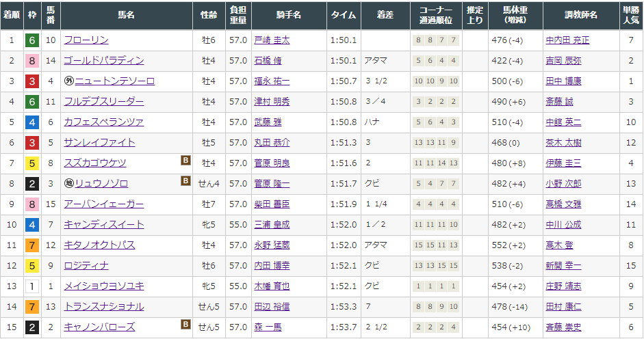Open horse link ゴールドパラディン
This screenshot has height=339, width=644.
[104, 61]
